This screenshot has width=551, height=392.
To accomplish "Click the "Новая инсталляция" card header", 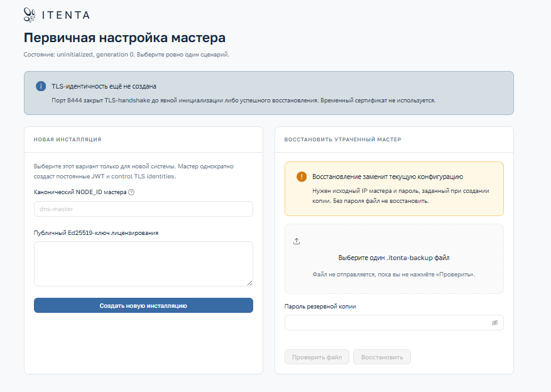I will 143,139.
